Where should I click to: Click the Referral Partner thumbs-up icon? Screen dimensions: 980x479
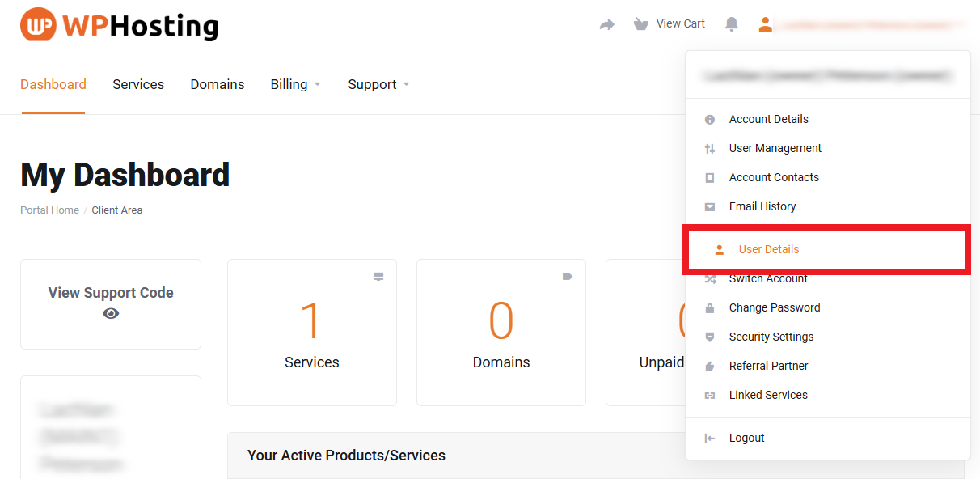click(710, 366)
